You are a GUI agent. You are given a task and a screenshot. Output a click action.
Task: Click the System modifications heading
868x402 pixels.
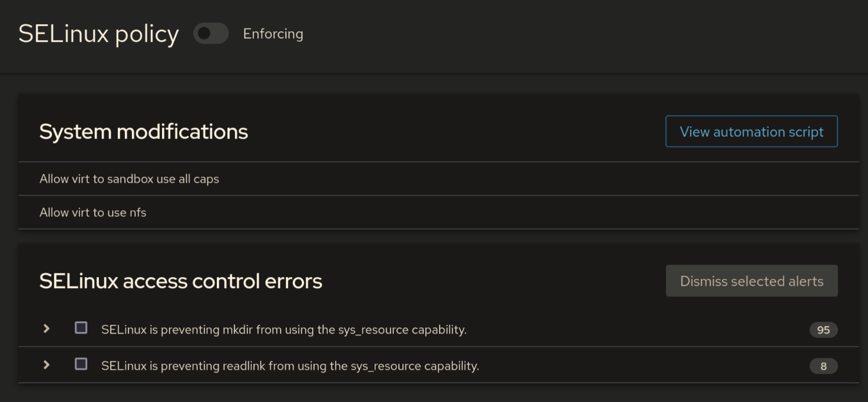tap(144, 131)
